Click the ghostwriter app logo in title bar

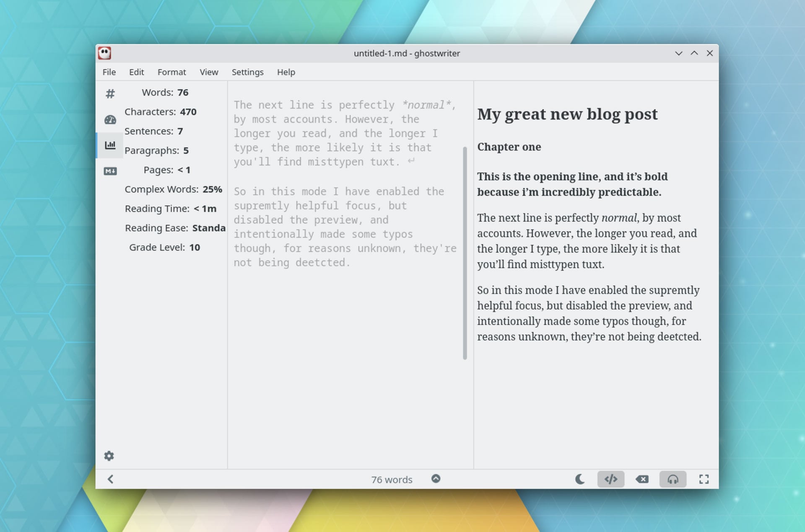point(104,53)
